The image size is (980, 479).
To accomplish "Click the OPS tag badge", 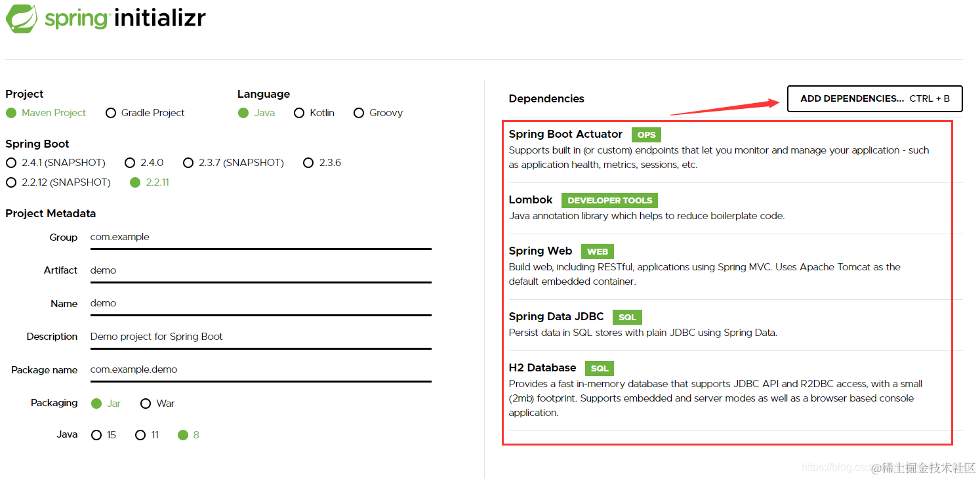I will pyautogui.click(x=646, y=135).
